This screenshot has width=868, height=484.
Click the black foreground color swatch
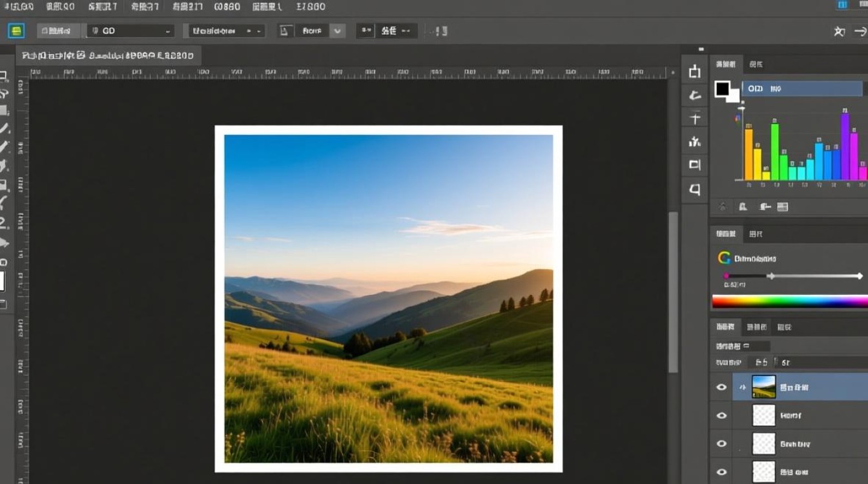pos(722,88)
